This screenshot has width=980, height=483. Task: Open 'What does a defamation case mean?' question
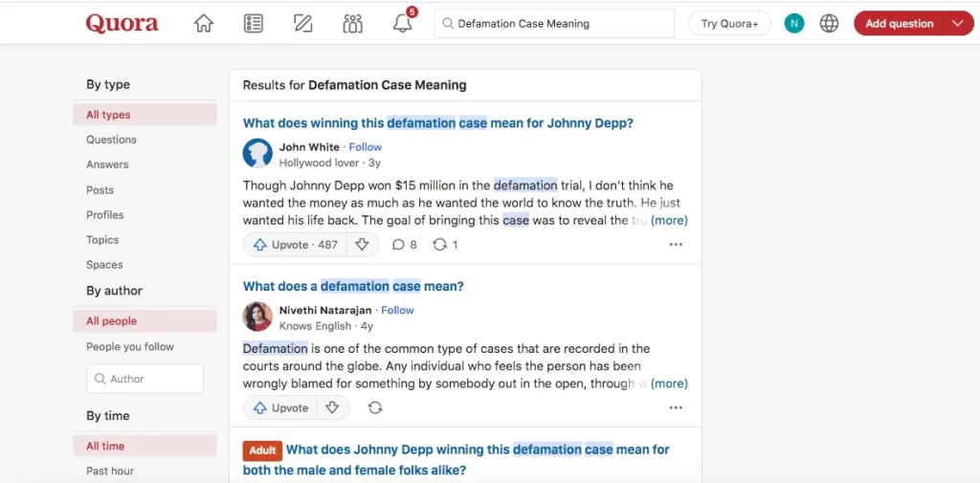coord(353,286)
